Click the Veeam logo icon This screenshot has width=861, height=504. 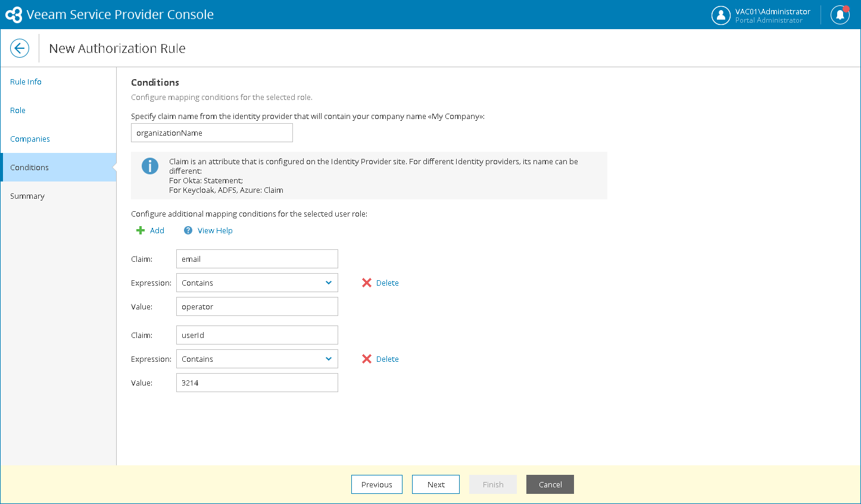click(13, 15)
